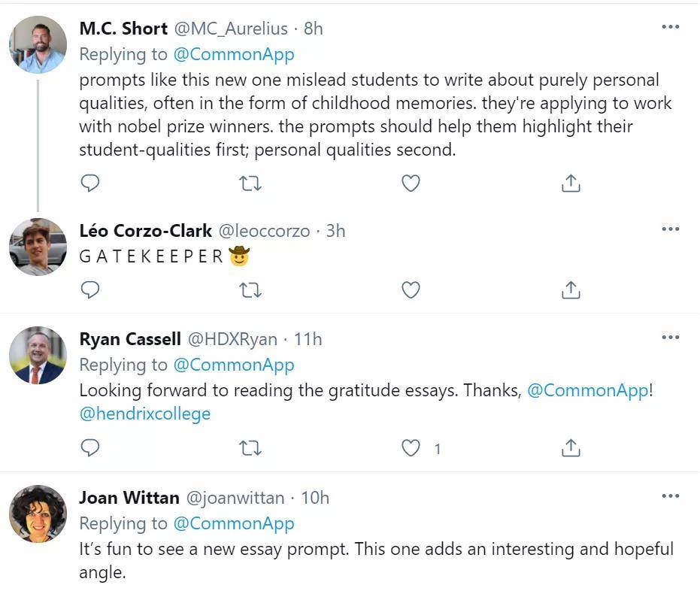This screenshot has height=594, width=700.
Task: Retweet Léo Corzo-Clark's GATEKEEPER tweet
Action: (x=250, y=290)
